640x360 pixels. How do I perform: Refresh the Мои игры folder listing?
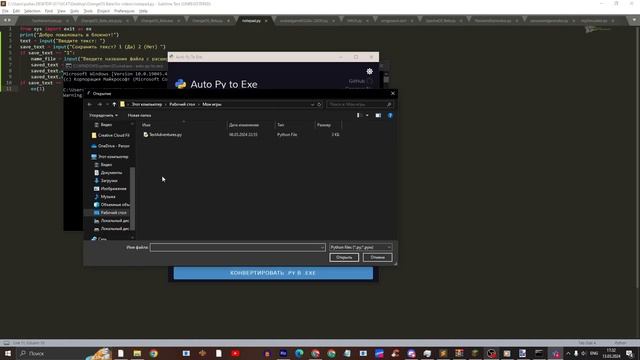coord(319,104)
